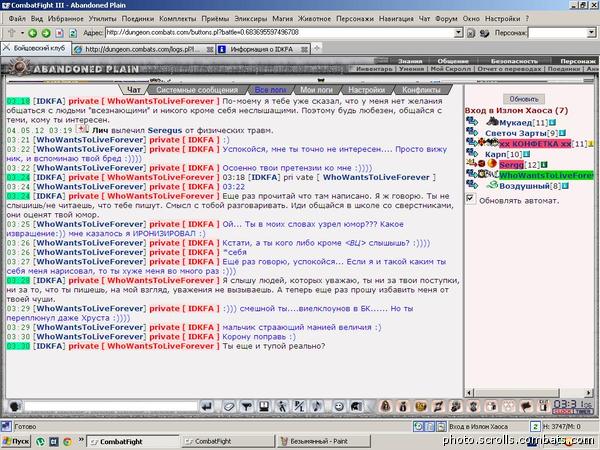The image size is (600, 450).
Task: Click the eraser clear chat icon
Action: coord(229,406)
